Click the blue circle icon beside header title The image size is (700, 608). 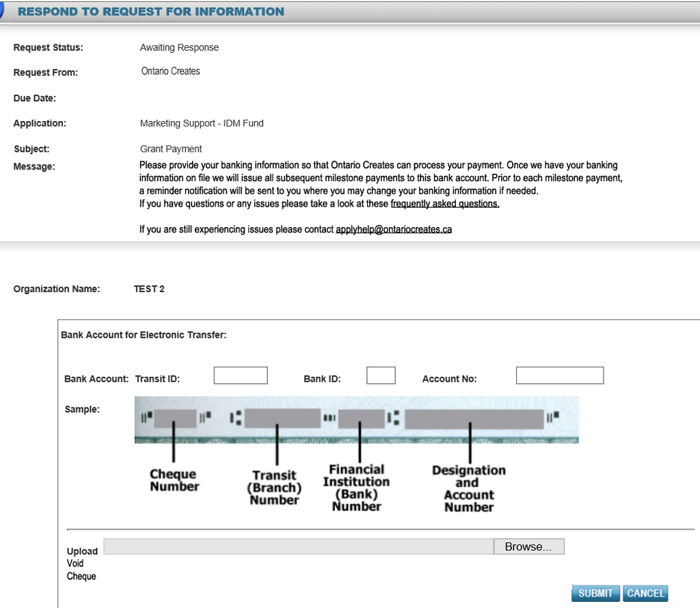point(2,10)
